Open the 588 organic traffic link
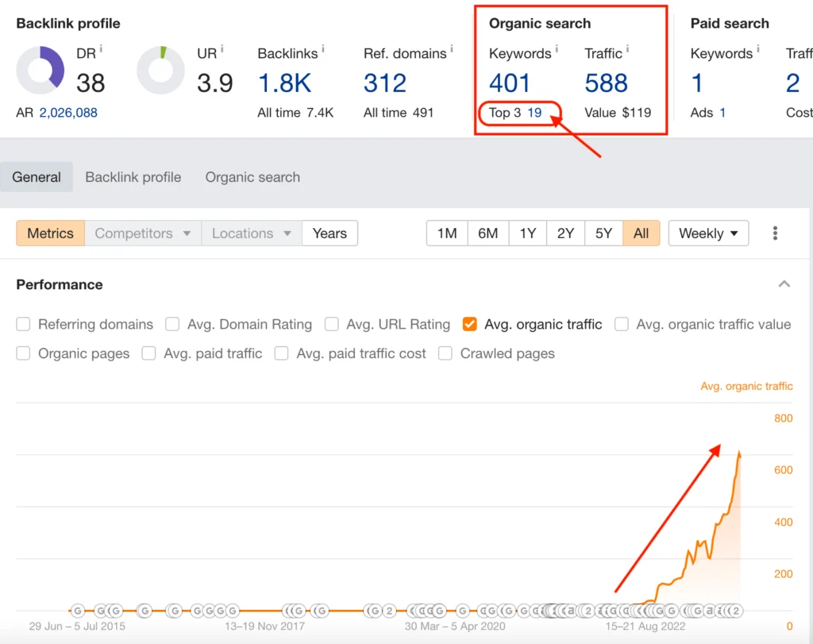Image resolution: width=813 pixels, height=644 pixels. (x=606, y=83)
